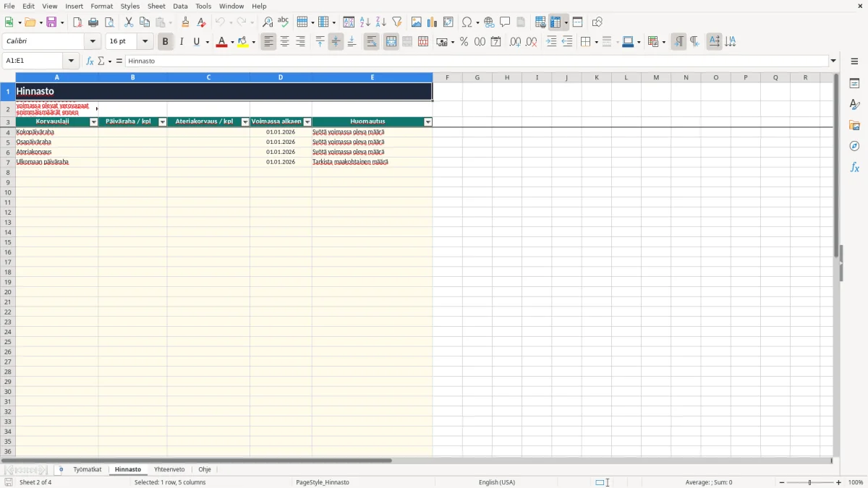Open sidebar Gallery icon
868x488 pixels.
pyautogui.click(x=854, y=125)
